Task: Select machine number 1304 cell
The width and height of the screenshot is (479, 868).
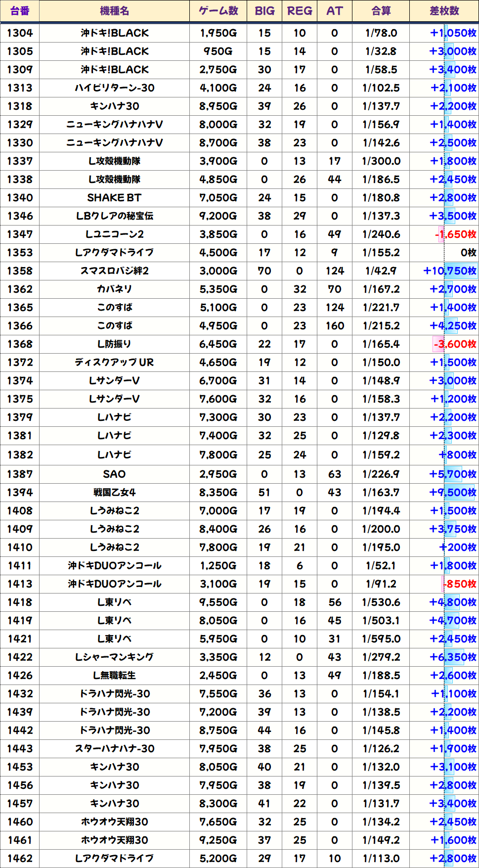Action: pyautogui.click(x=20, y=33)
